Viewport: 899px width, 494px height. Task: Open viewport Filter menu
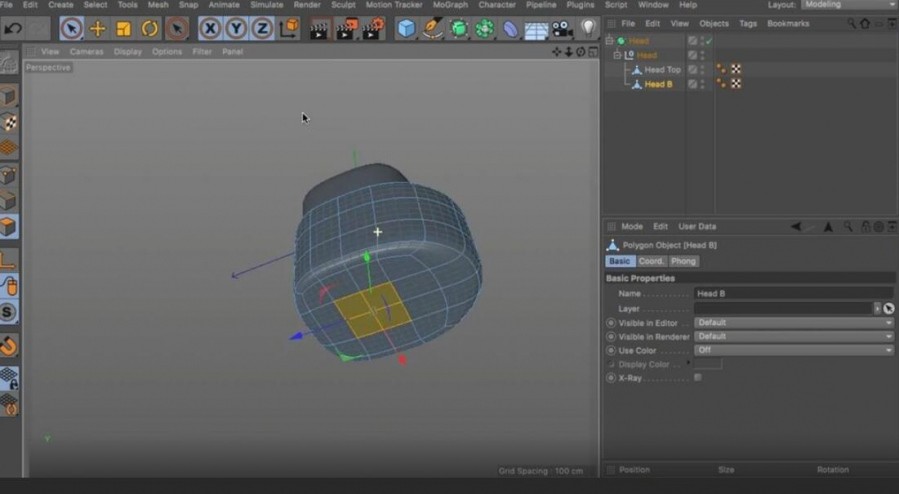202,52
